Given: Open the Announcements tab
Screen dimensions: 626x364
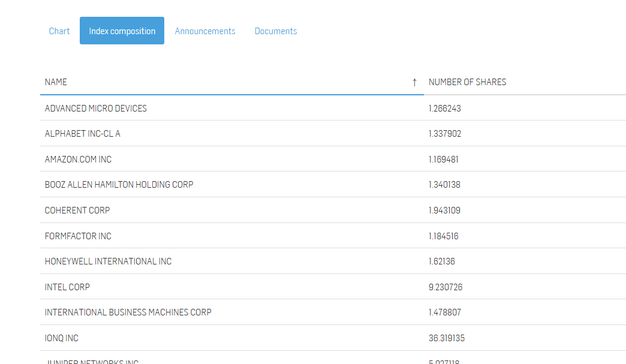Looking at the screenshot, I should point(205,31).
